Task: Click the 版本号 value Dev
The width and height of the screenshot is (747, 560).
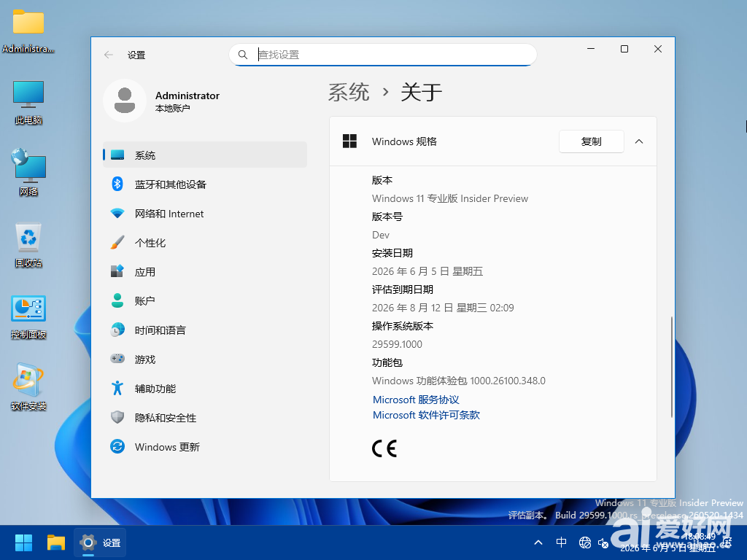Action: coord(381,235)
